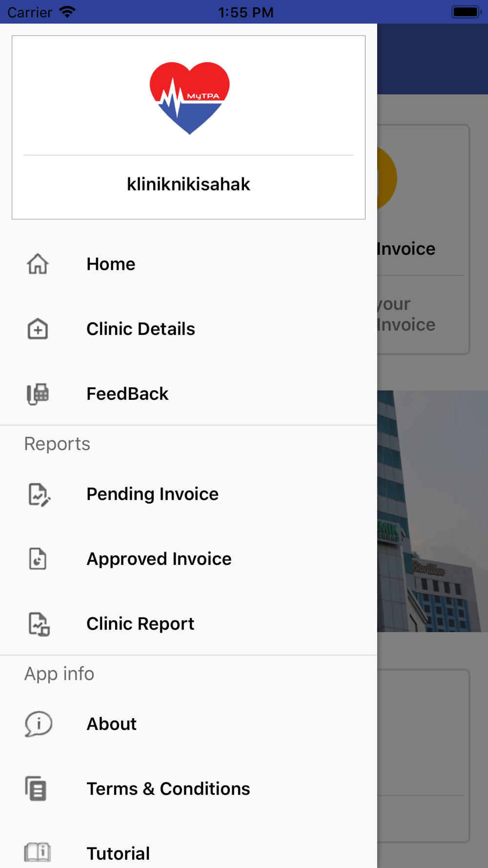Tap the MyTPA heart logo
The image size is (488, 868).
click(x=189, y=98)
